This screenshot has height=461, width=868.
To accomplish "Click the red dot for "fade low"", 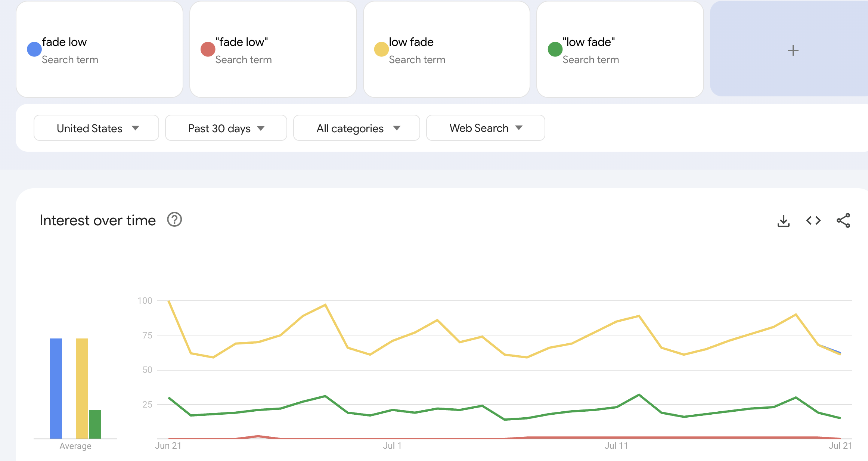I will click(x=208, y=49).
